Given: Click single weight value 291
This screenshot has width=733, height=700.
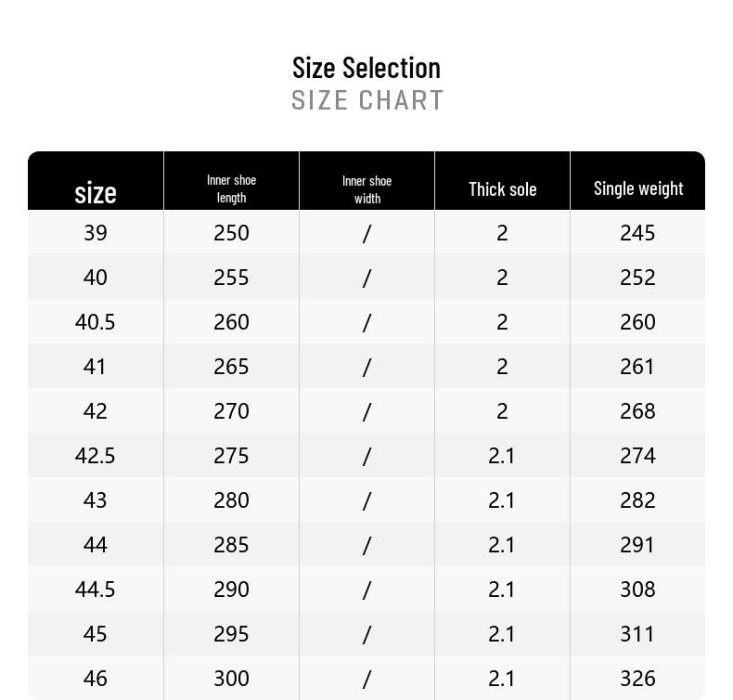Looking at the screenshot, I should coord(637,545).
